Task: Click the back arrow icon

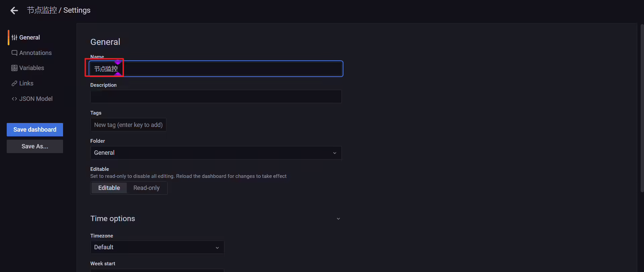Action: tap(14, 11)
